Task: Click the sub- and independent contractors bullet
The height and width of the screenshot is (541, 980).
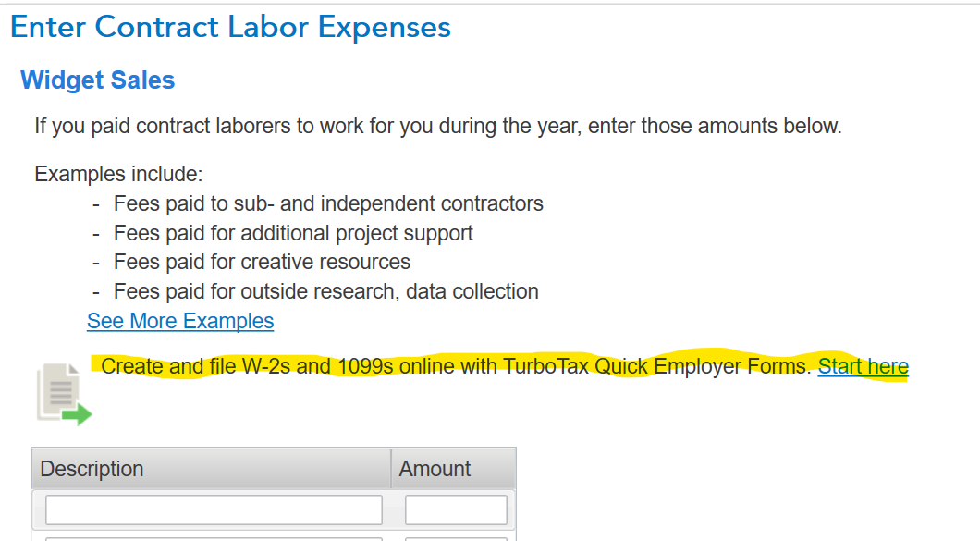Action: 328,203
